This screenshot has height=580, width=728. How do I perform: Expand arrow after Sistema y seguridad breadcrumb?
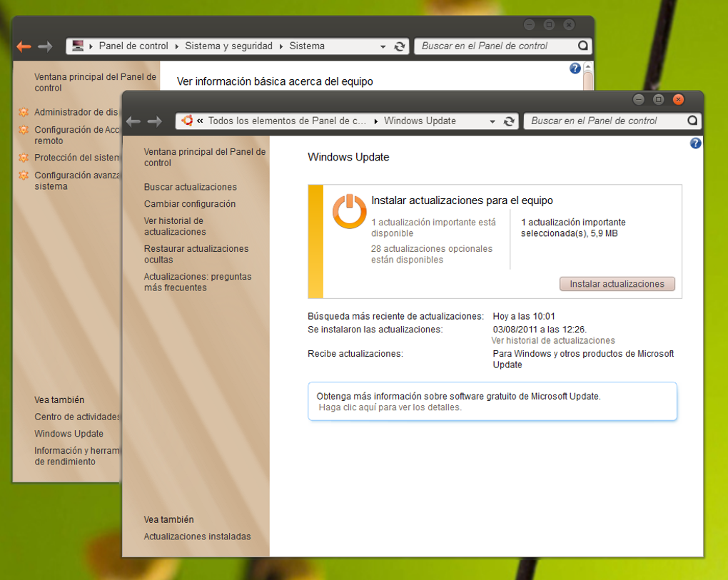pos(281,46)
